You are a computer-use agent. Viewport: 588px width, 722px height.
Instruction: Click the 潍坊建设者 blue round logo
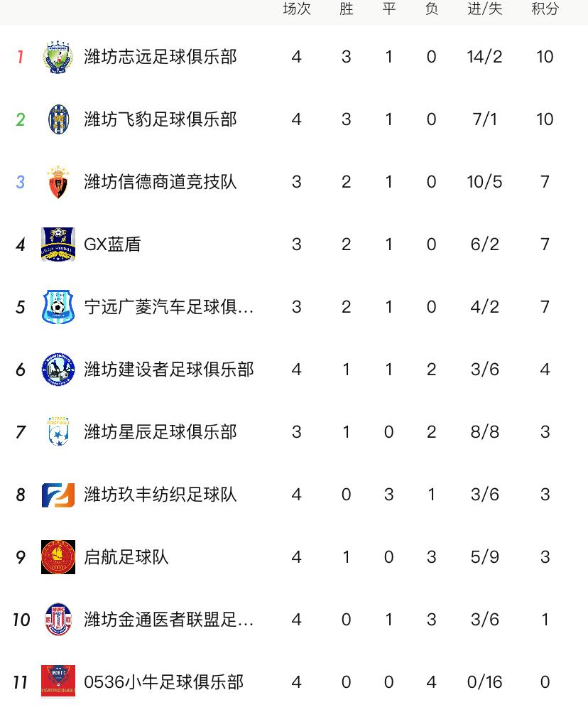pos(58,370)
